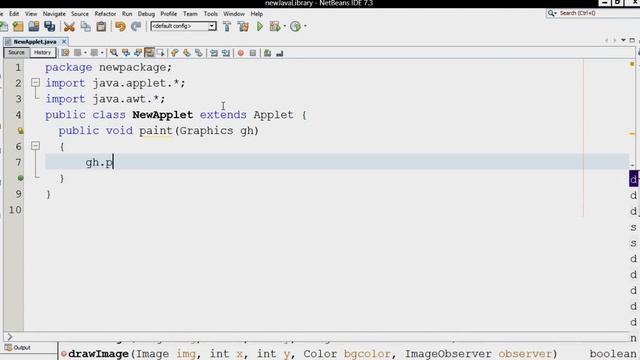
Task: Run the project with green play icon
Action: point(260,27)
